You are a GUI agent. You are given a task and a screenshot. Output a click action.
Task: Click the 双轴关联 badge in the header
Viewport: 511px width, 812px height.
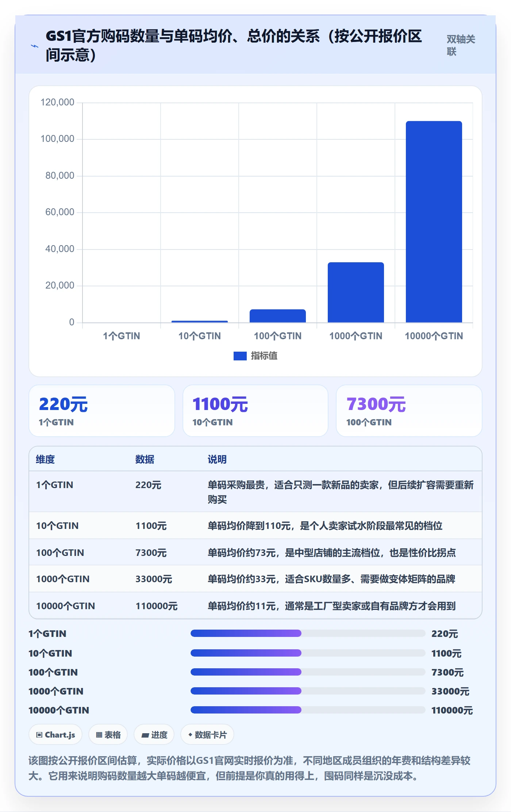click(x=461, y=45)
